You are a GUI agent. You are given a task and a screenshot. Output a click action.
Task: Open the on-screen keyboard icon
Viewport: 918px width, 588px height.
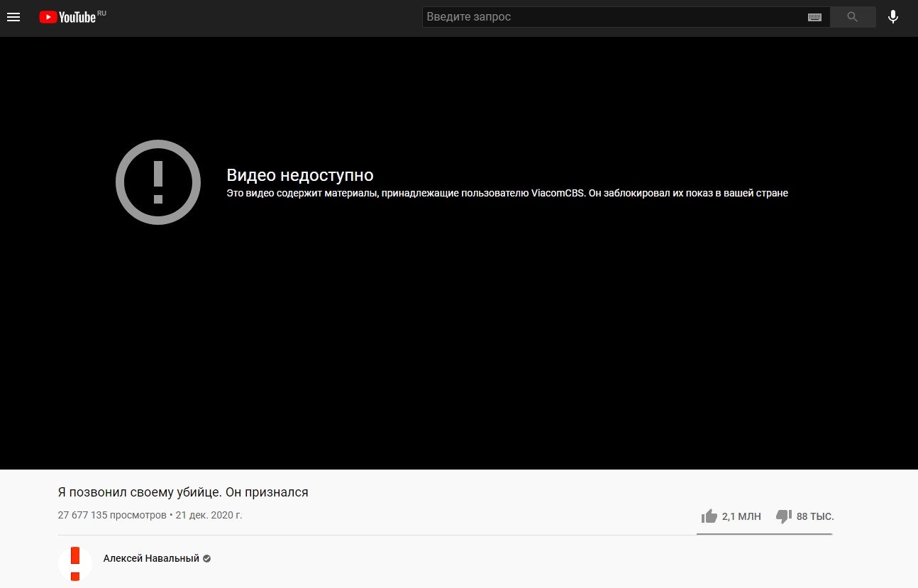click(x=814, y=17)
